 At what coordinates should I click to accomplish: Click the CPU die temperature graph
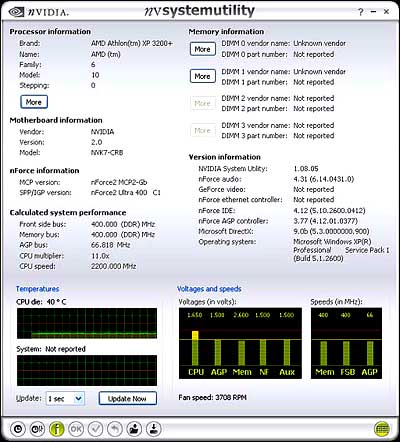tap(87, 323)
